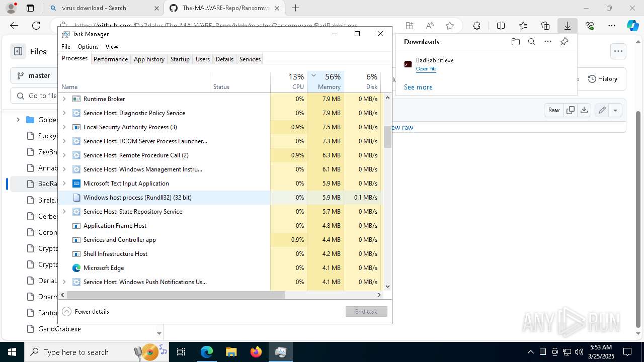Refresh the current Edge page
The width and height of the screenshot is (644, 362).
[36, 26]
